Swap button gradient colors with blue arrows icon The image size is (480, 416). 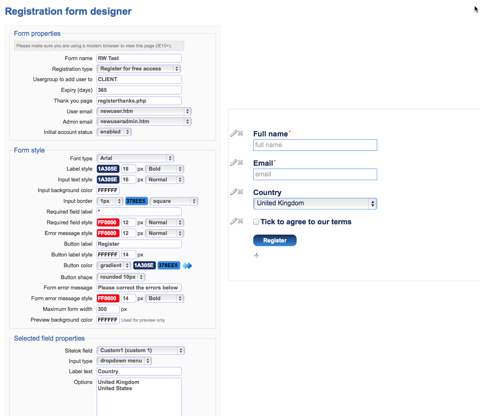click(x=187, y=266)
